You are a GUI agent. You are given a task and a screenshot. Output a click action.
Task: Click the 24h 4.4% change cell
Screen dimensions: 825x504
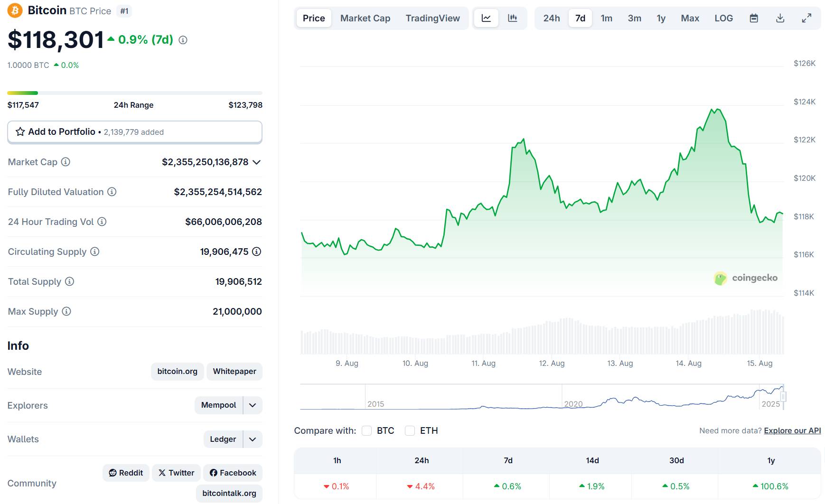click(x=421, y=486)
